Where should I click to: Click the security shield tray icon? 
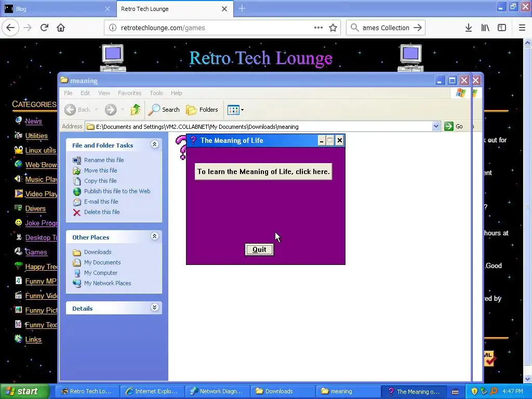click(x=474, y=391)
